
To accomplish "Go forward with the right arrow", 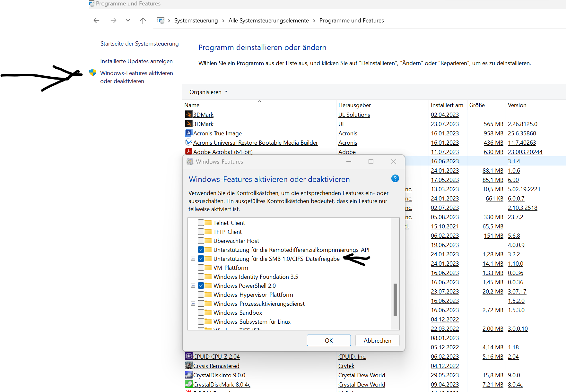I will pos(113,21).
